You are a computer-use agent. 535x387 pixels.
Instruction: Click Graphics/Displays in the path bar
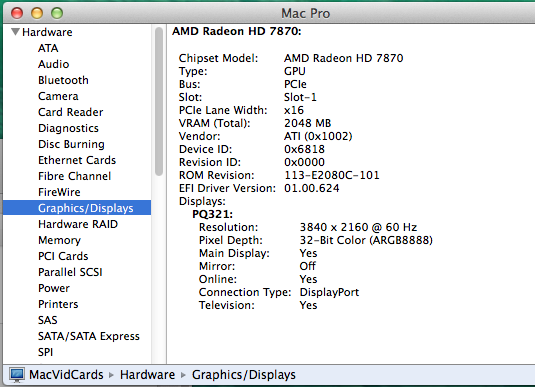244,375
